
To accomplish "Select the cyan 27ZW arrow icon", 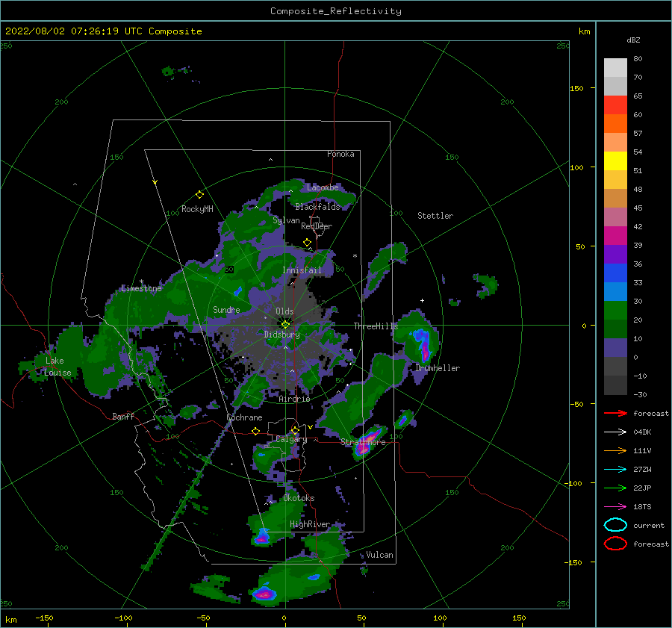I will click(615, 470).
